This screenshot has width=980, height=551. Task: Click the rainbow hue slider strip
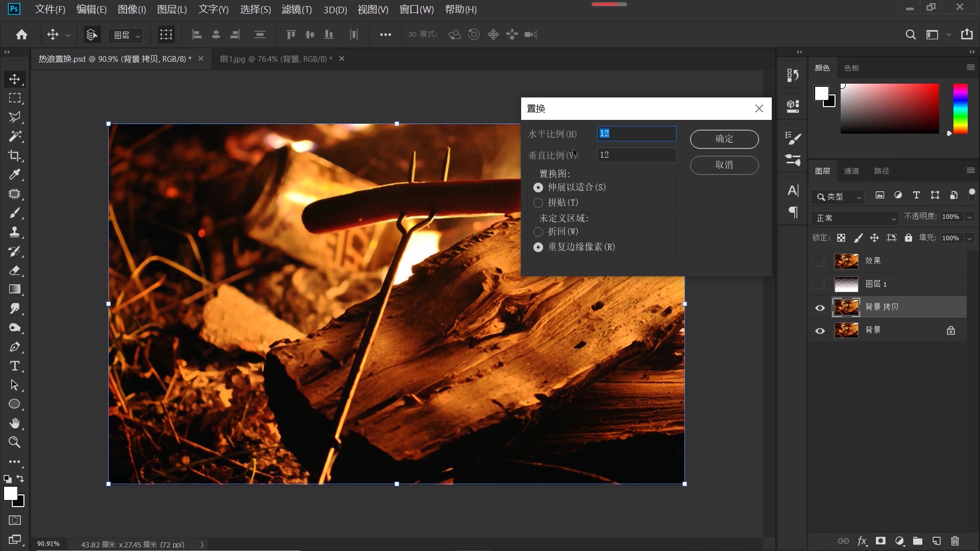tap(960, 109)
